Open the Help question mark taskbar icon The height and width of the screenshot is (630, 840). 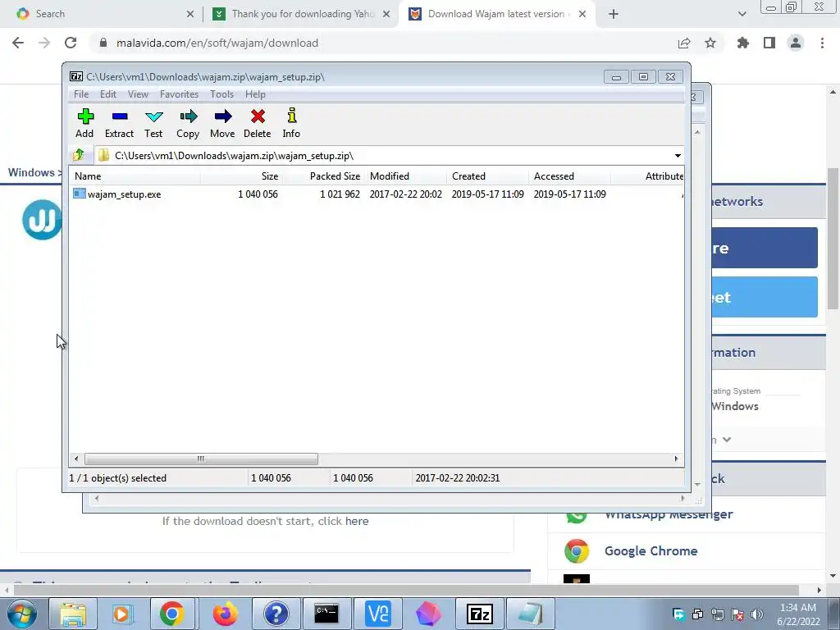(x=276, y=614)
